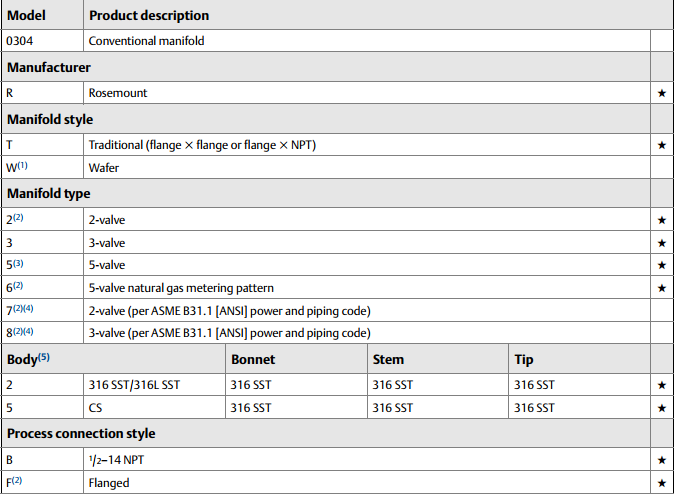Viewport: 675px width, 494px height.
Task: Select the star next to 5-valve natural gas metering
Action: pos(662,288)
